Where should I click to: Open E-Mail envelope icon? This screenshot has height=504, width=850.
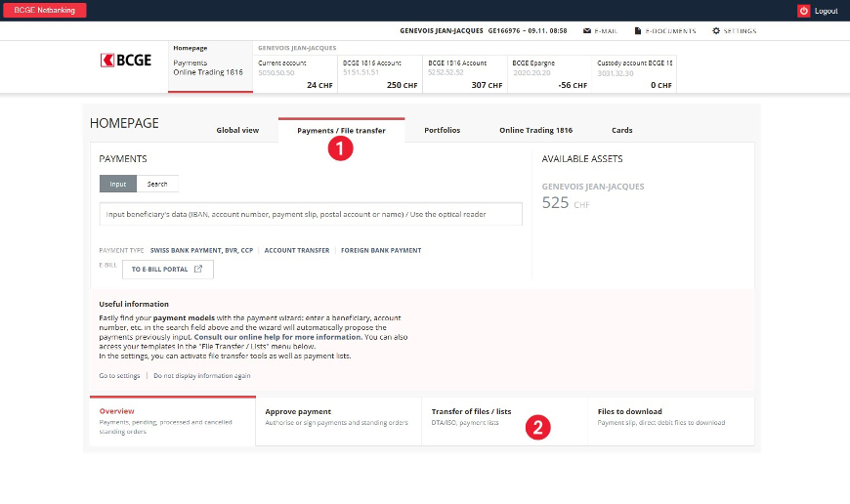tap(586, 31)
